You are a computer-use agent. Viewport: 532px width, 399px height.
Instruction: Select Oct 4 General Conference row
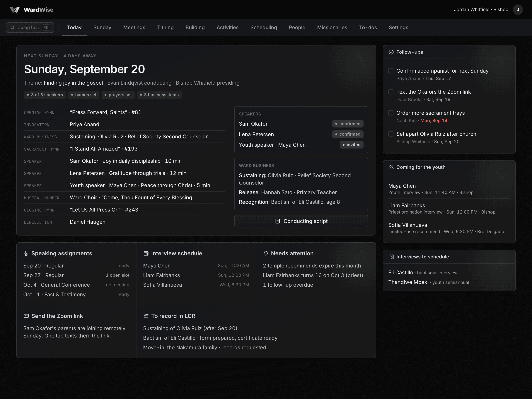click(76, 285)
